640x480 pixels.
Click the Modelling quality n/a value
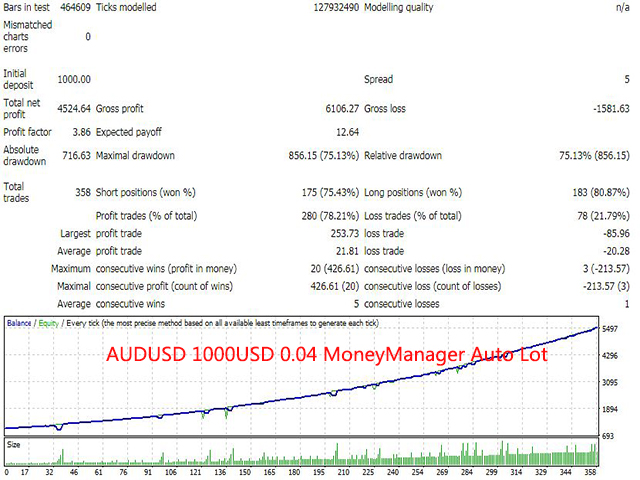pos(622,7)
